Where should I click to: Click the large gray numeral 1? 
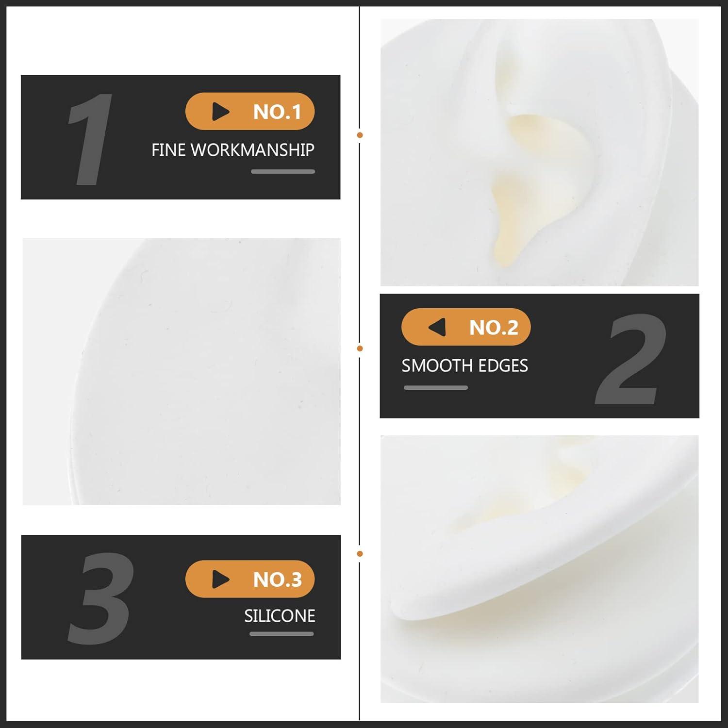[x=90, y=139]
